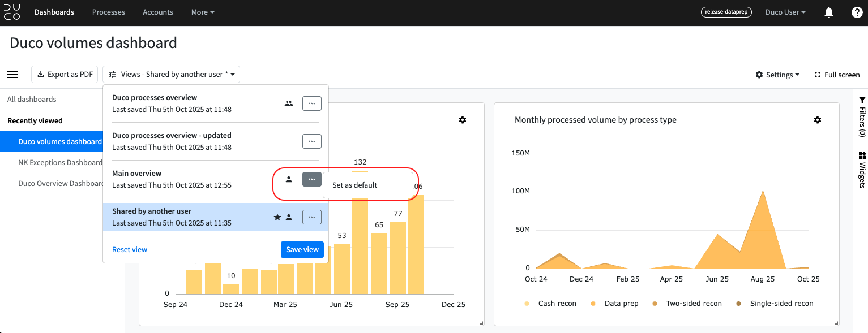868x333 pixels.
Task: Expand the More navigation menu
Action: 203,12
